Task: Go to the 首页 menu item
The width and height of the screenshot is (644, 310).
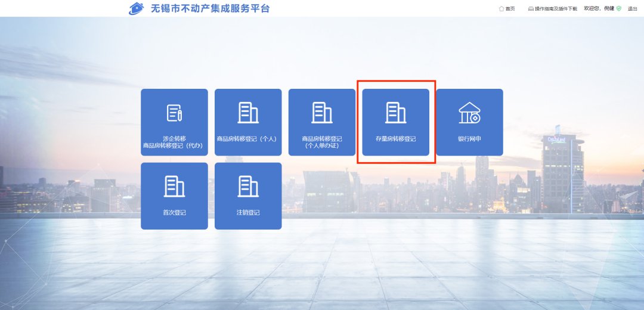Action: pyautogui.click(x=510, y=9)
